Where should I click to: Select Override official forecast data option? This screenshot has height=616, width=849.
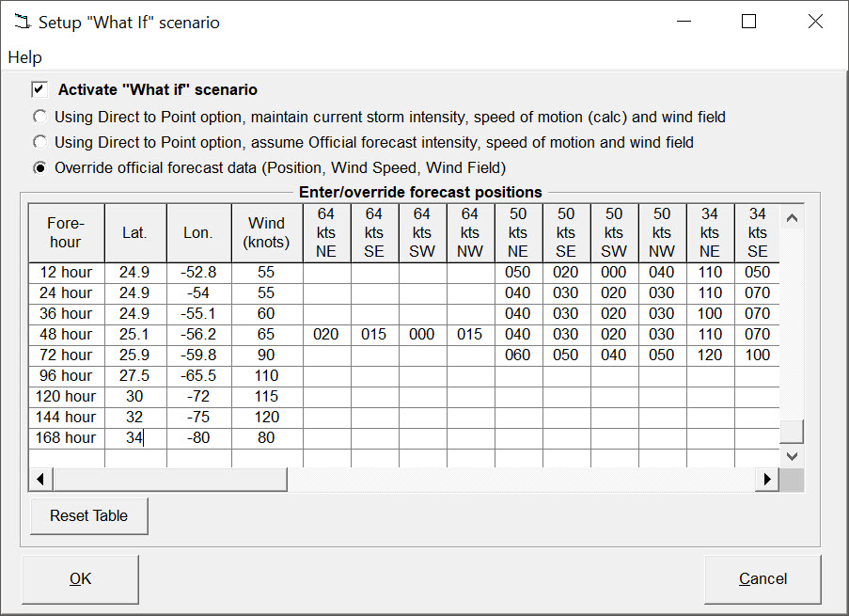coord(39,168)
